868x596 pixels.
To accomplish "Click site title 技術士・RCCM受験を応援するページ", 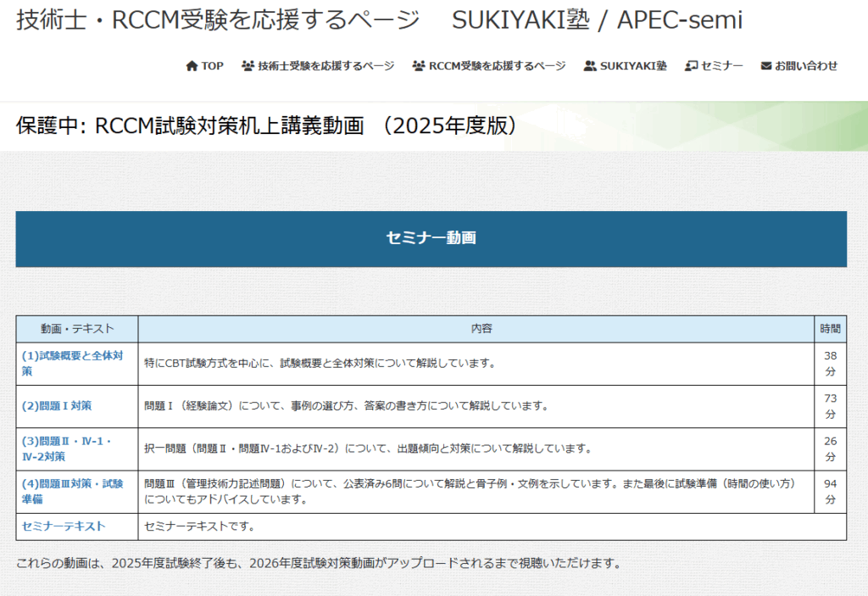I will pos(218,20).
